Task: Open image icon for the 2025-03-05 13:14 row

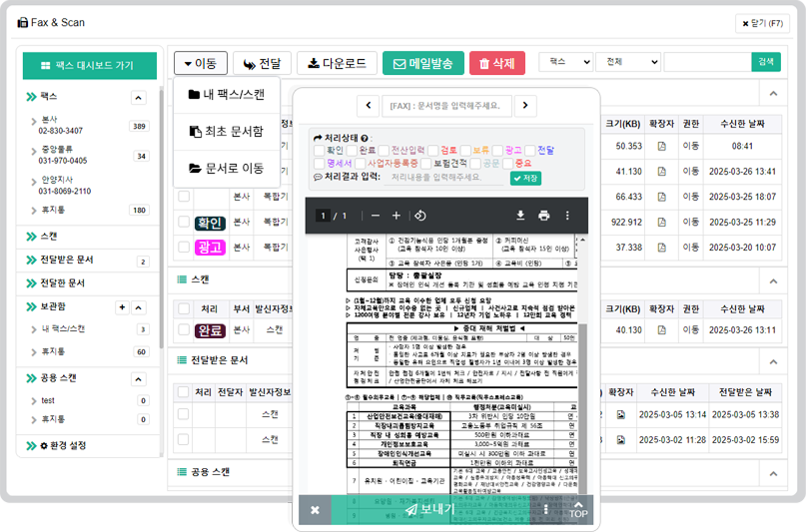Action: tap(621, 414)
